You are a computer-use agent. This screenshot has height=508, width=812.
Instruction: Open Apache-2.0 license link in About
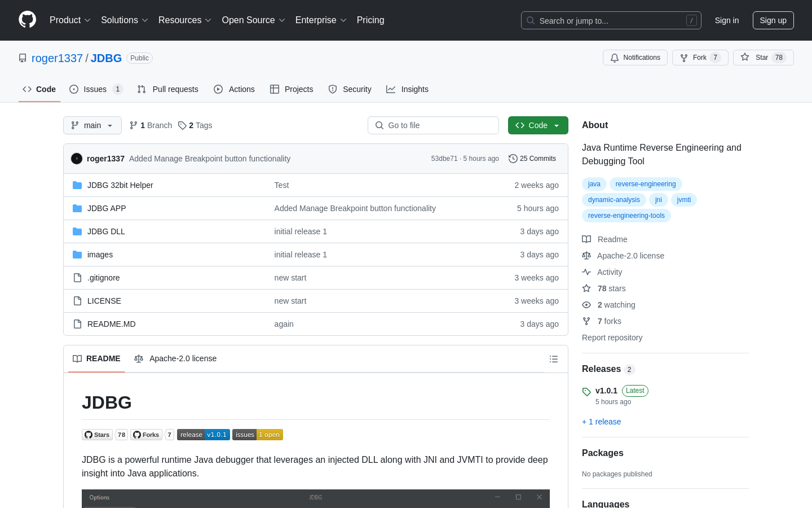click(x=623, y=256)
